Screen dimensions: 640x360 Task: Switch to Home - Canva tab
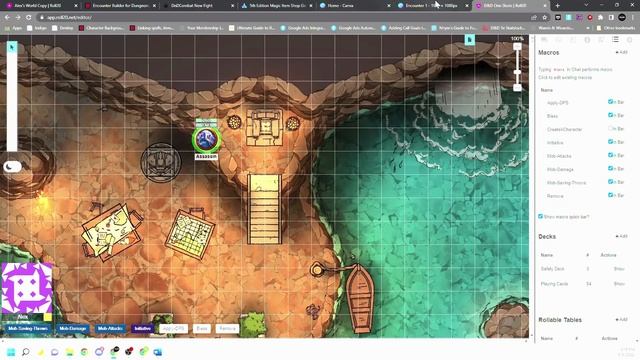[x=355, y=6]
